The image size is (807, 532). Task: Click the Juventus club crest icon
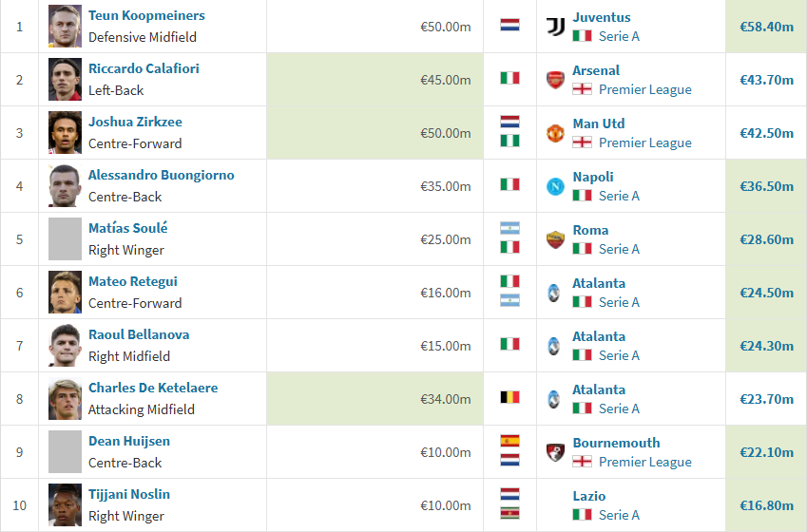(x=555, y=27)
